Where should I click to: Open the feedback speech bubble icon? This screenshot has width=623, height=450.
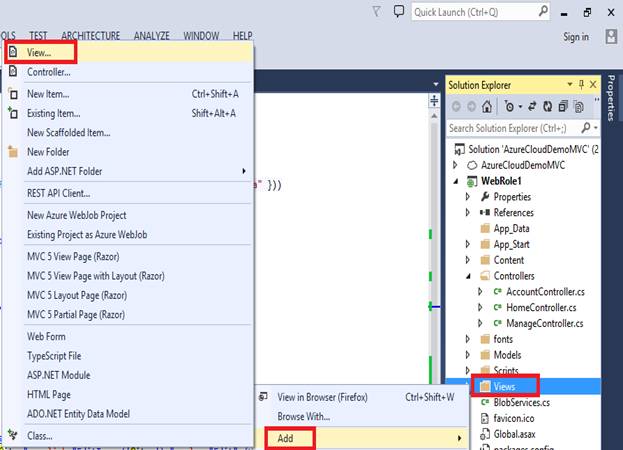pos(399,11)
